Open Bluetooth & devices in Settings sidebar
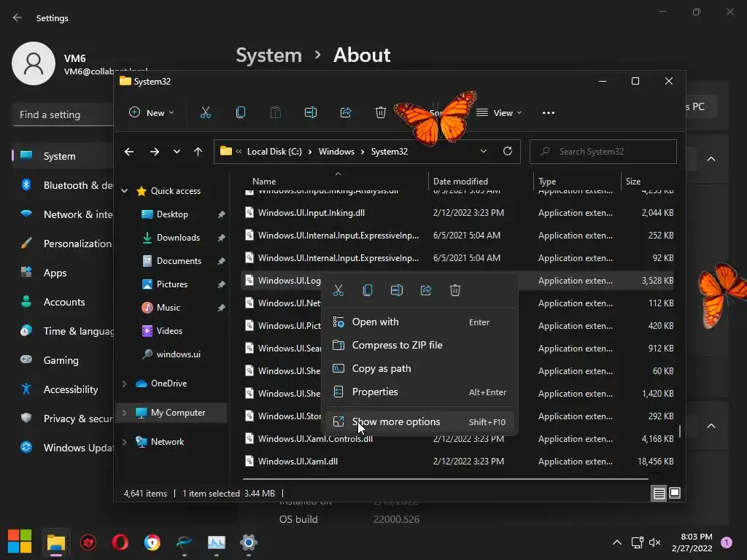 tap(63, 185)
